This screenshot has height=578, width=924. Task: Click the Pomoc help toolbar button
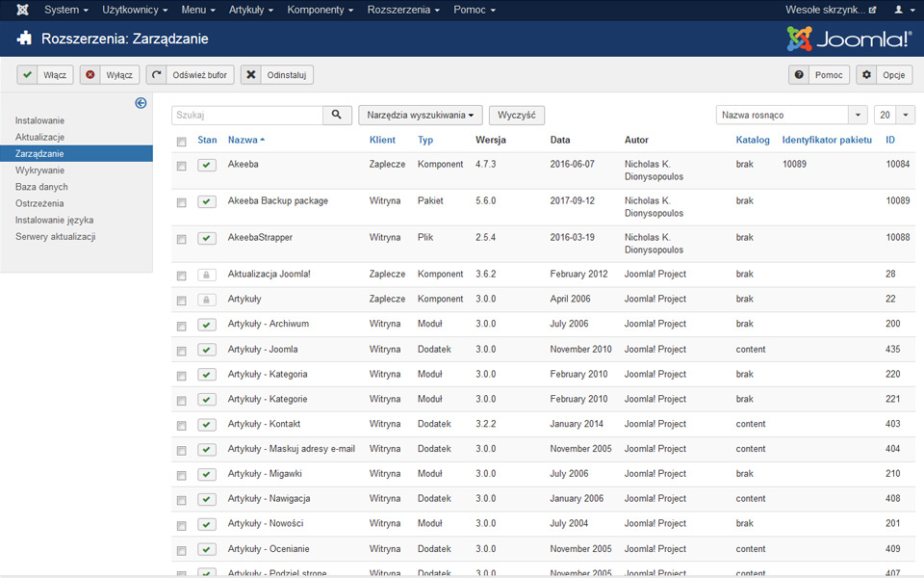point(819,75)
